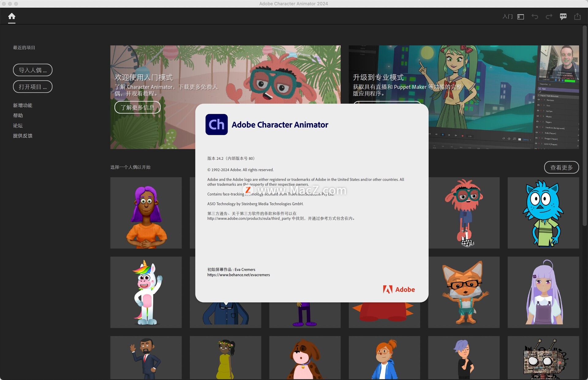This screenshot has height=380, width=588.
Task: Click the Adobe logo in About dialog
Action: [399, 289]
